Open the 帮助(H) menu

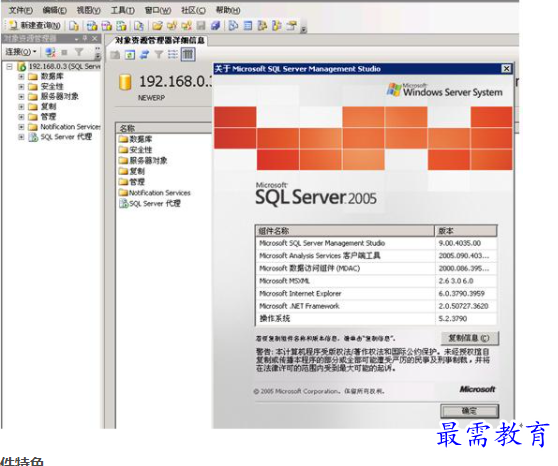pos(228,10)
